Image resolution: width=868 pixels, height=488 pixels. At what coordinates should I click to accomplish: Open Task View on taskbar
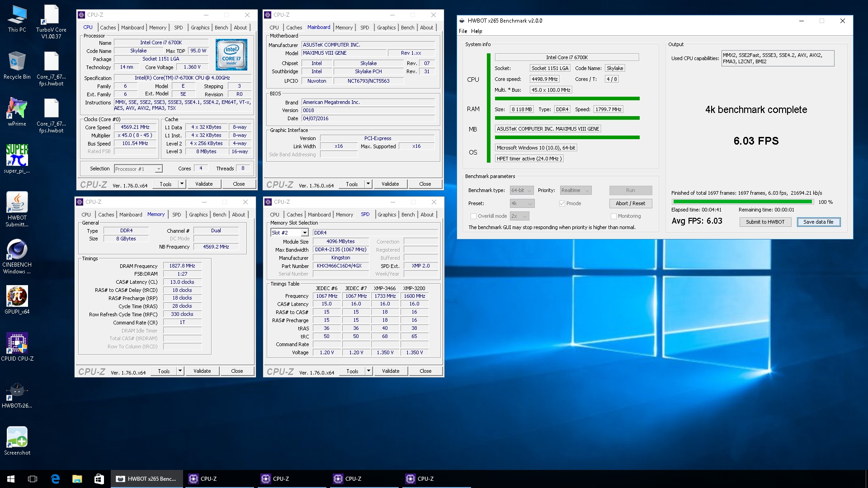33,479
